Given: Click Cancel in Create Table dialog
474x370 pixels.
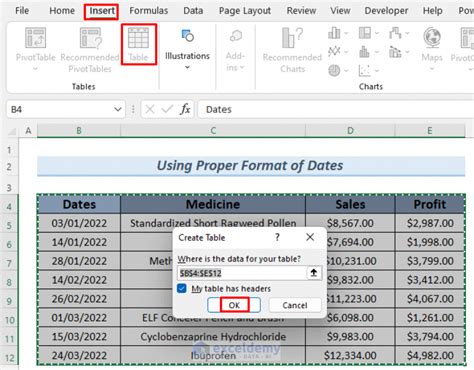Looking at the screenshot, I should pyautogui.click(x=295, y=305).
